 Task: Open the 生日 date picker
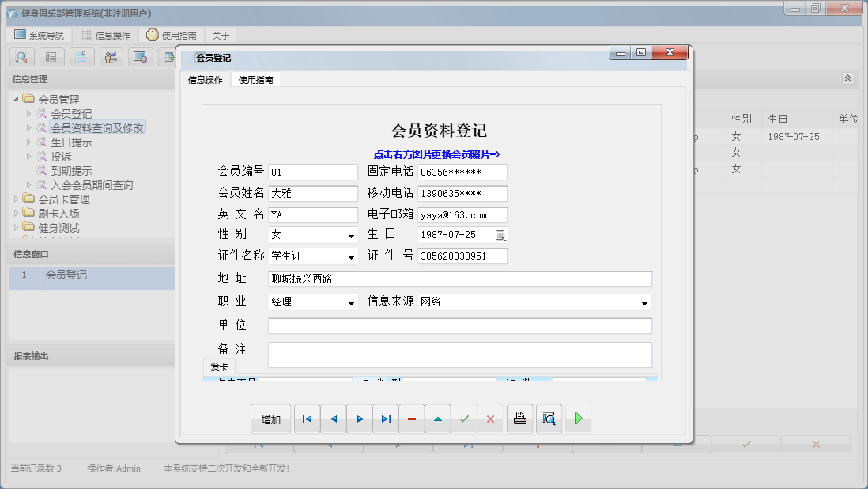point(500,235)
